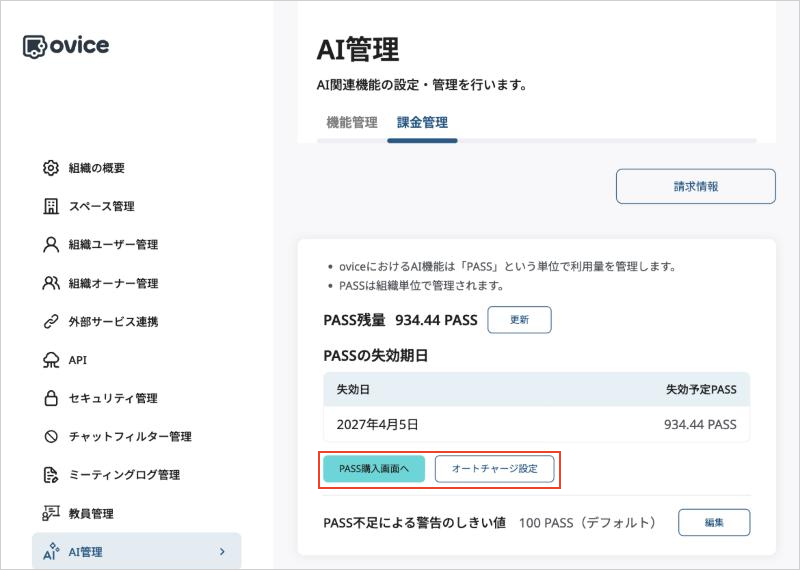Click the cloud icon beside API

(51, 360)
